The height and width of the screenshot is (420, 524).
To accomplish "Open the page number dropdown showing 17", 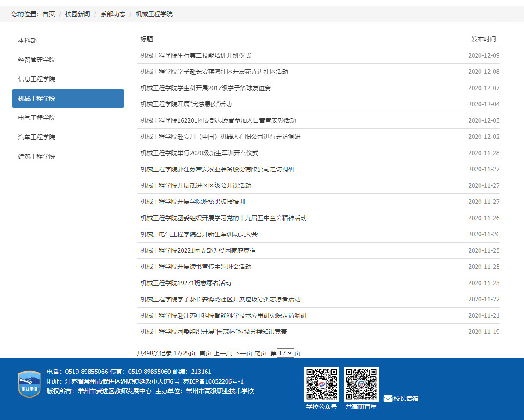I will (x=285, y=353).
